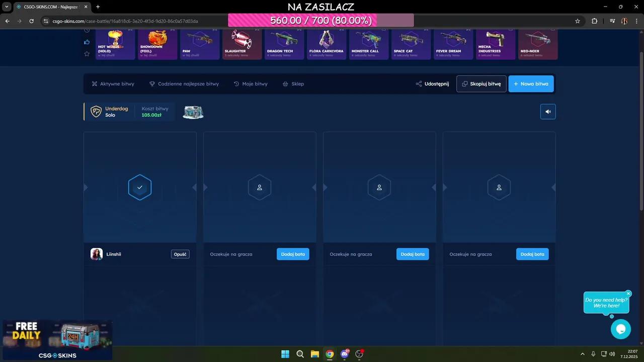Switch to Codzienne najlepsze bitwy tab

(184, 84)
